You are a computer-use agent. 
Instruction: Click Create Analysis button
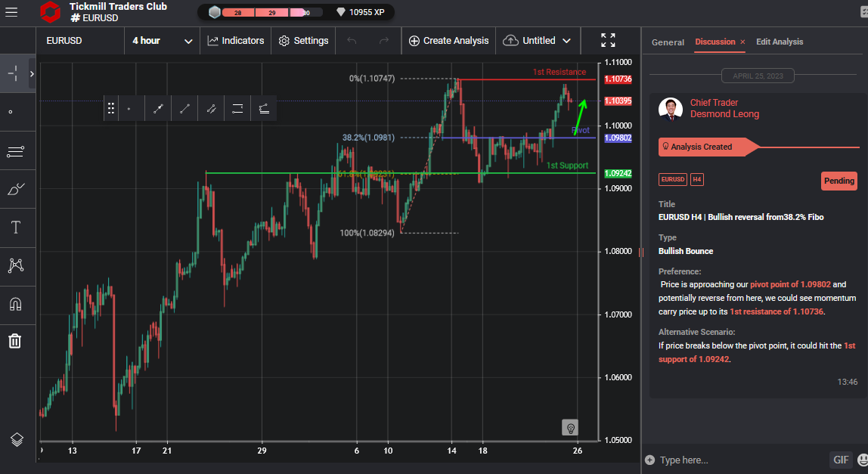pyautogui.click(x=448, y=41)
